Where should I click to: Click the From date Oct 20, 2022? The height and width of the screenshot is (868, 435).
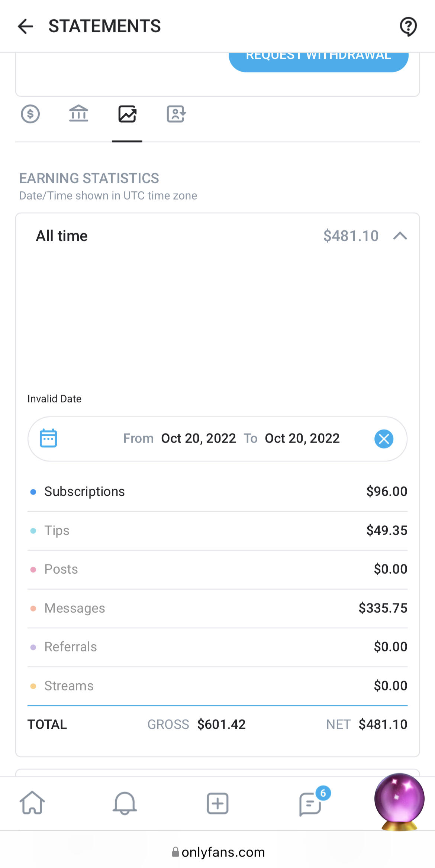click(198, 438)
